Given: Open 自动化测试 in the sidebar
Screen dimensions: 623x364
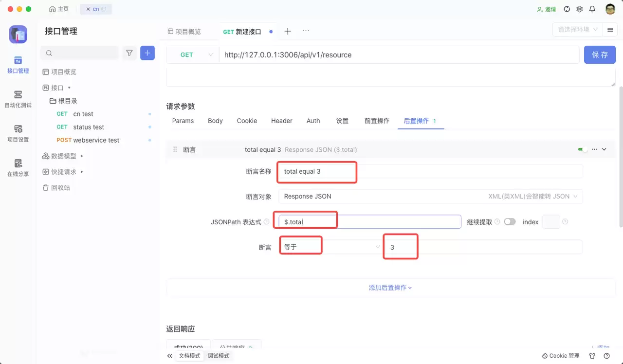Looking at the screenshot, I should [x=18, y=99].
